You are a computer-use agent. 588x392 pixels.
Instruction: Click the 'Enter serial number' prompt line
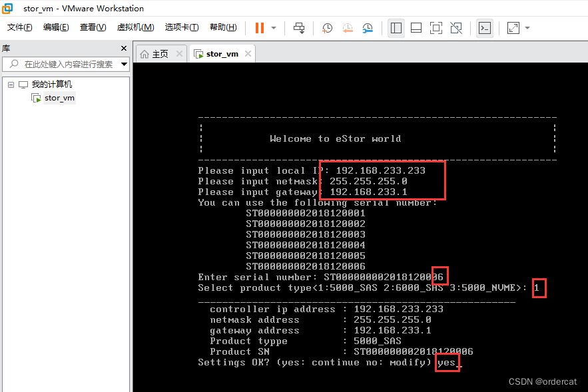(320, 278)
